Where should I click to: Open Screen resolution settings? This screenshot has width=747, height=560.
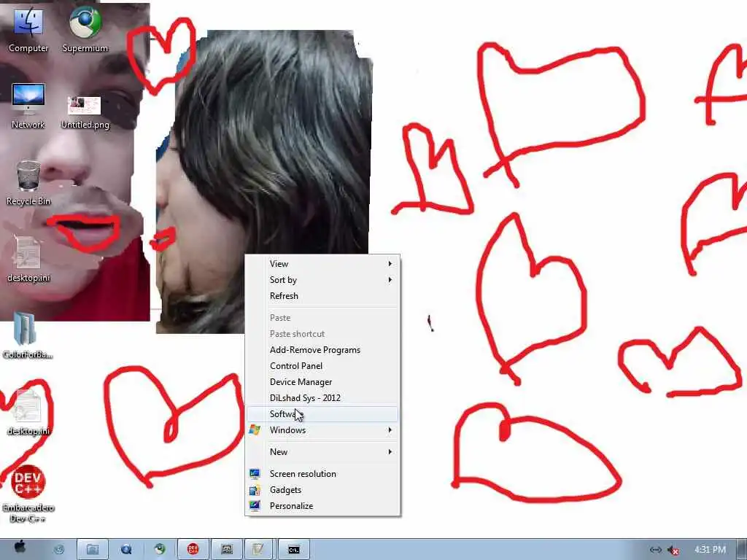pos(322,474)
